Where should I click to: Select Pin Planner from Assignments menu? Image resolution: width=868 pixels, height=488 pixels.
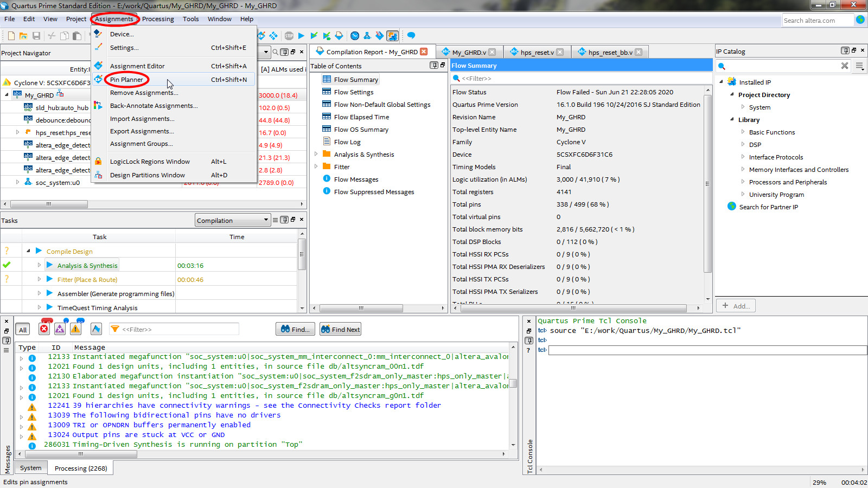tap(174, 79)
